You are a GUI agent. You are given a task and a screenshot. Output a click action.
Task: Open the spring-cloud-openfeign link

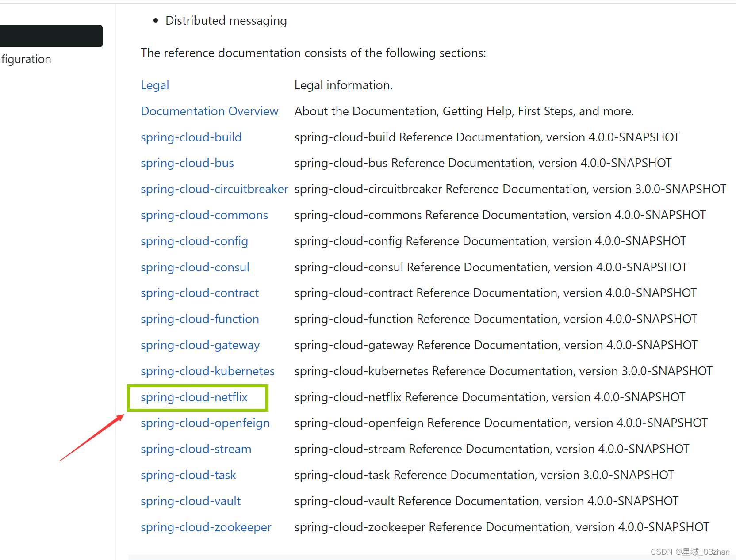(205, 423)
